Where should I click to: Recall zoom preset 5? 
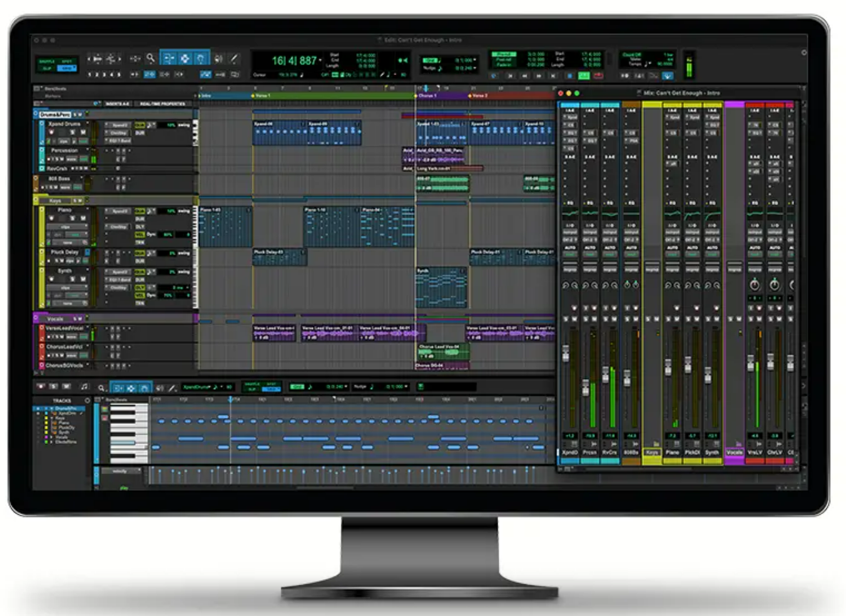click(x=119, y=74)
